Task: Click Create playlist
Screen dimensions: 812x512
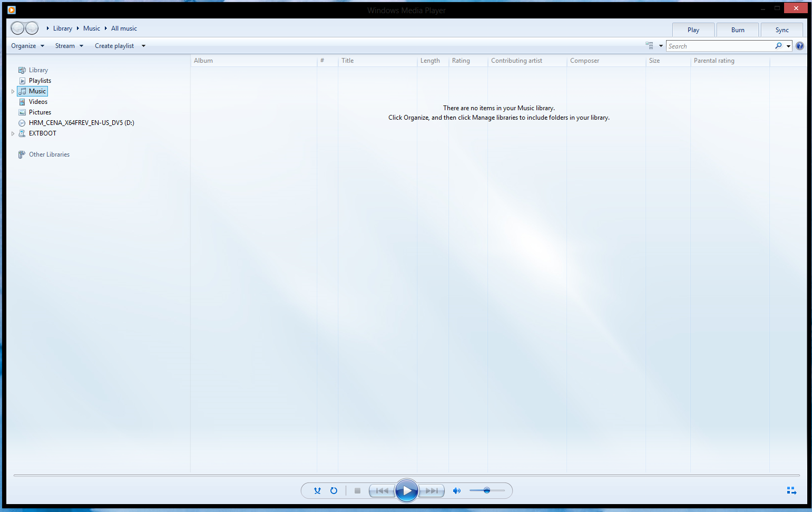Action: pyautogui.click(x=114, y=46)
